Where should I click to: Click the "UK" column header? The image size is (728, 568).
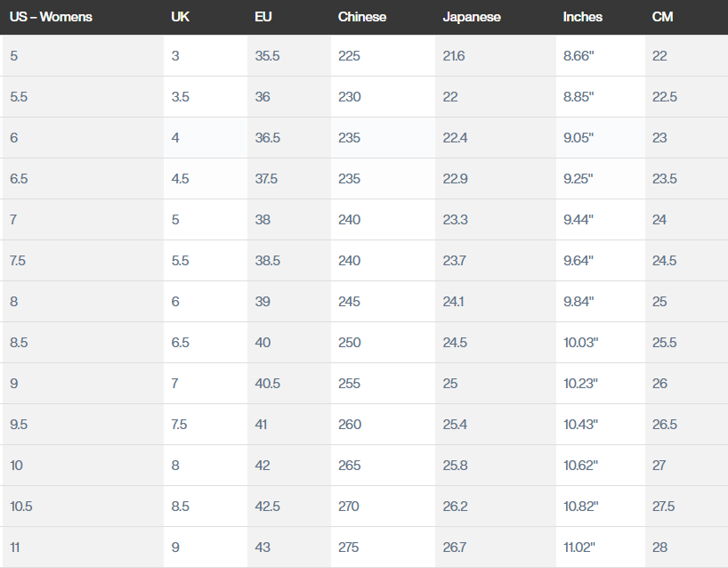click(x=179, y=17)
